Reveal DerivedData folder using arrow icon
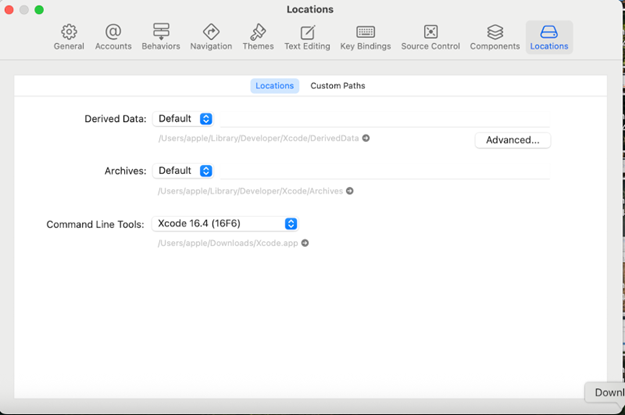The image size is (625, 415). 366,138
